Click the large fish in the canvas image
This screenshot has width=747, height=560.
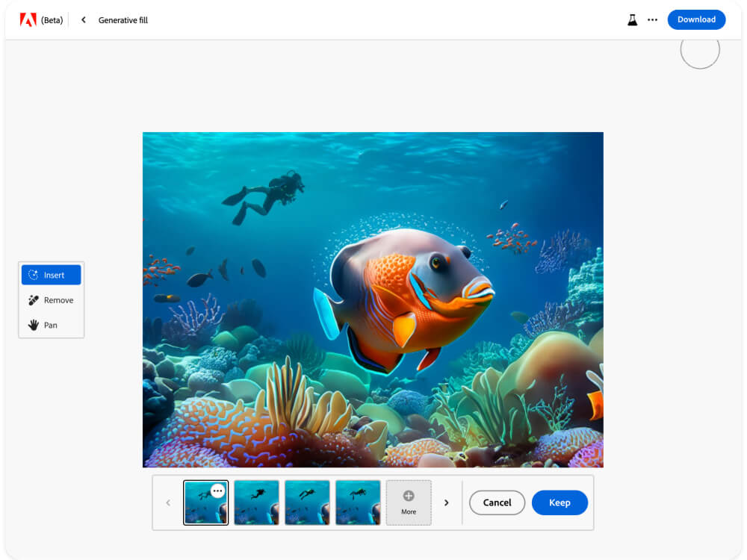click(x=407, y=295)
